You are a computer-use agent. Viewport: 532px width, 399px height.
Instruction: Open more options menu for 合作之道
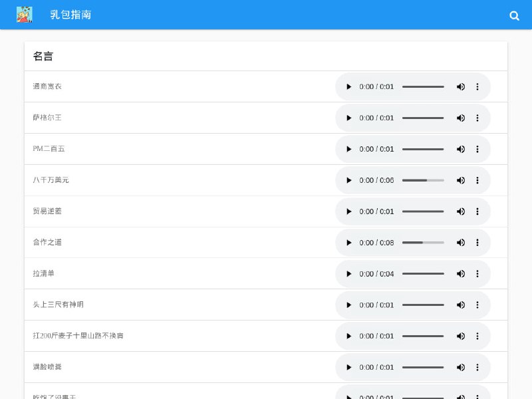coord(477,243)
